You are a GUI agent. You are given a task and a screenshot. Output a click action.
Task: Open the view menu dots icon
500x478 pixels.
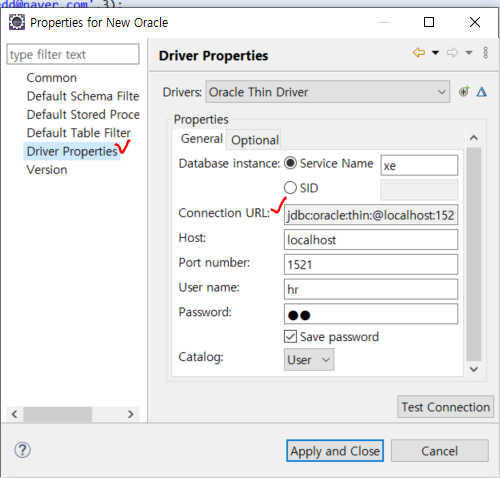(485, 53)
